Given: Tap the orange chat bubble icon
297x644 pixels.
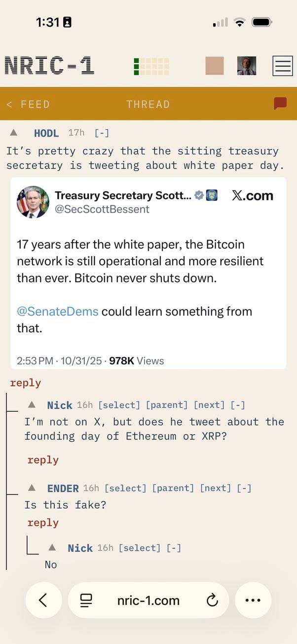Looking at the screenshot, I should [280, 104].
